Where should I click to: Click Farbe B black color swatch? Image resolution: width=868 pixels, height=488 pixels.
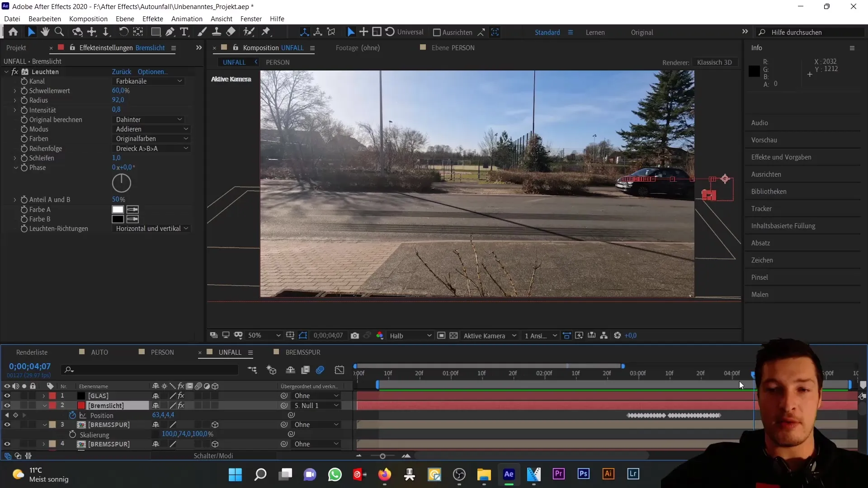click(x=118, y=219)
